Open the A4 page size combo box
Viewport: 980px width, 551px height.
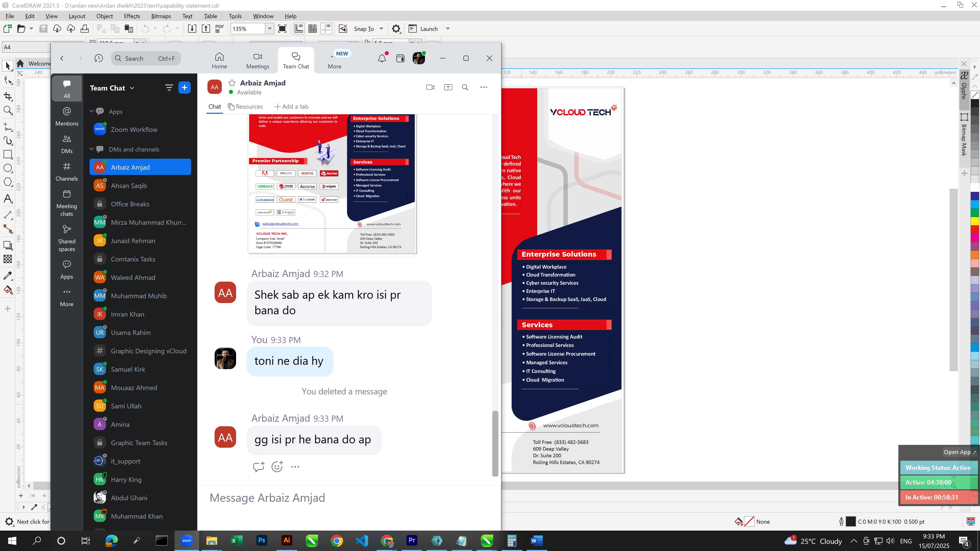(x=27, y=47)
